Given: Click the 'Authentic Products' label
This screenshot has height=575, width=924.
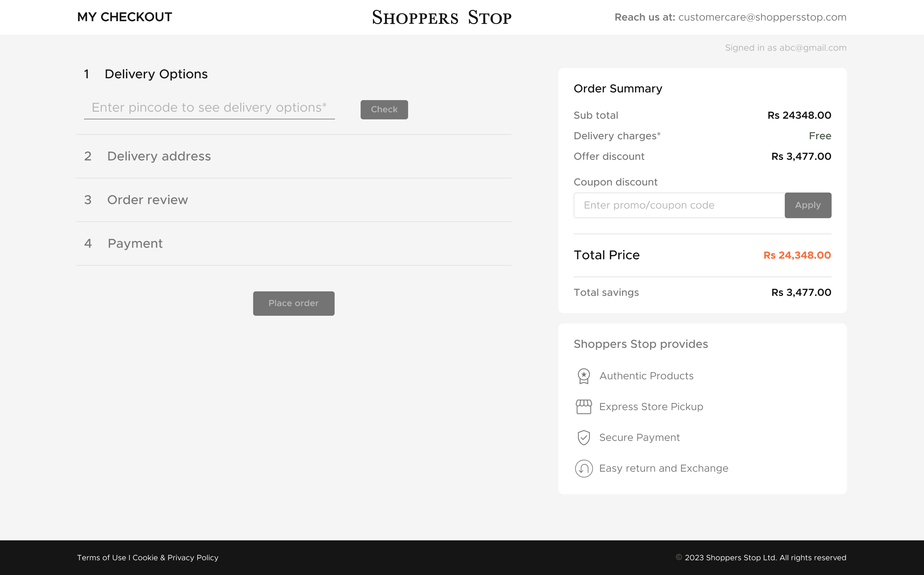Looking at the screenshot, I should 646,376.
